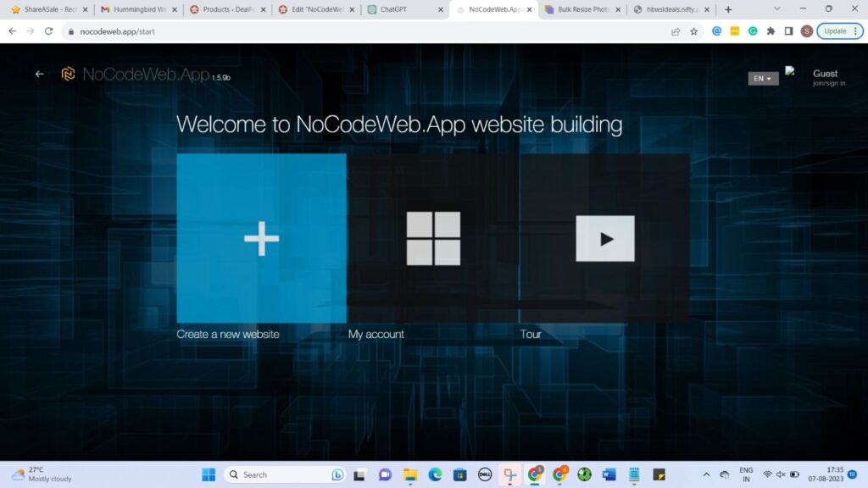Screen dimensions: 868x488
Task: Open Task View in the taskbar
Action: pyautogui.click(x=359, y=474)
